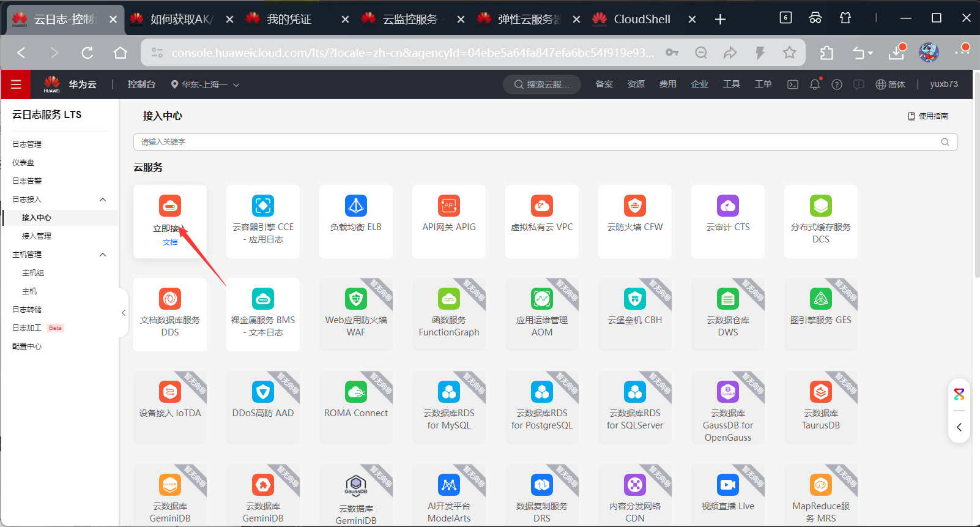Image resolution: width=980 pixels, height=527 pixels.
Task: Open the 工单 header link
Action: tap(763, 84)
